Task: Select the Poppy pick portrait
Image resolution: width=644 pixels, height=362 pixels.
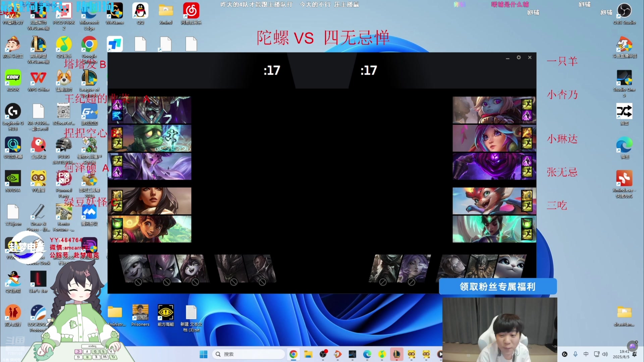Action: coord(494,110)
